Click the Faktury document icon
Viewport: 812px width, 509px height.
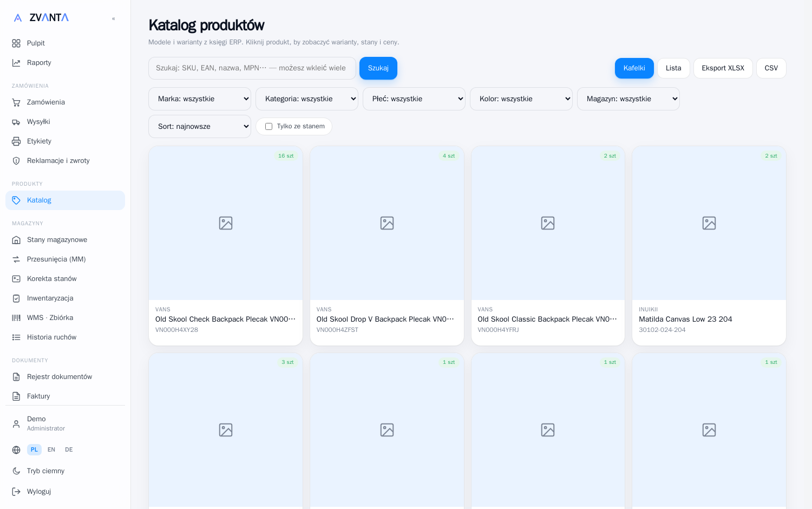(16, 396)
